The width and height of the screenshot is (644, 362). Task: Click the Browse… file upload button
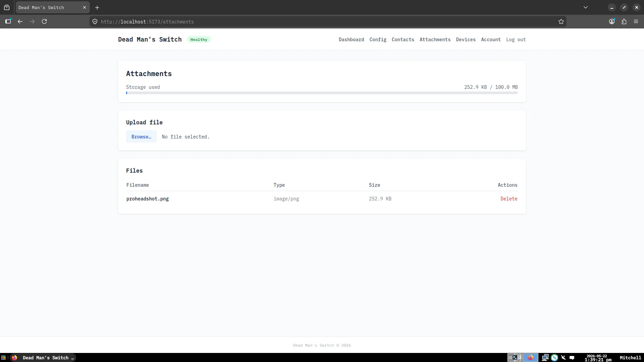tap(141, 137)
